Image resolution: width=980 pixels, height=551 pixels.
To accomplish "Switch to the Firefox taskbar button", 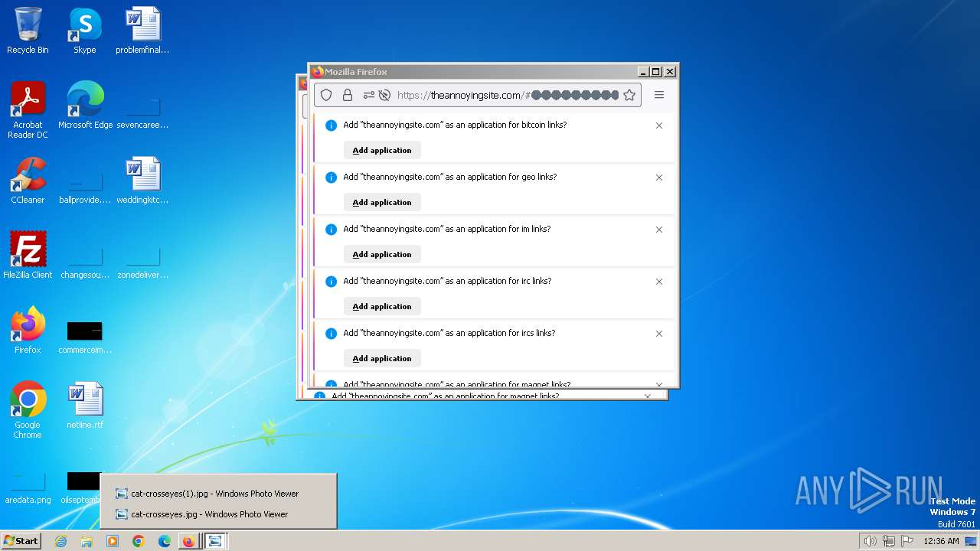I will click(x=188, y=541).
